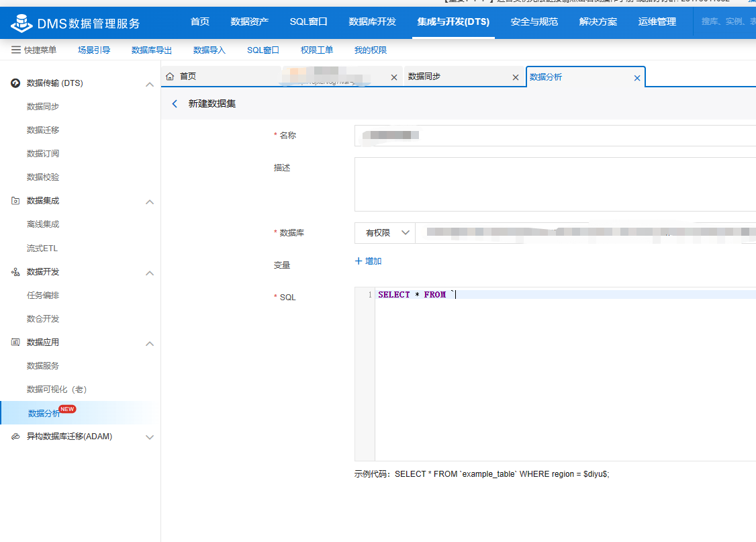
Task: Open 数据可视化（老） in sidebar
Action: click(x=57, y=390)
